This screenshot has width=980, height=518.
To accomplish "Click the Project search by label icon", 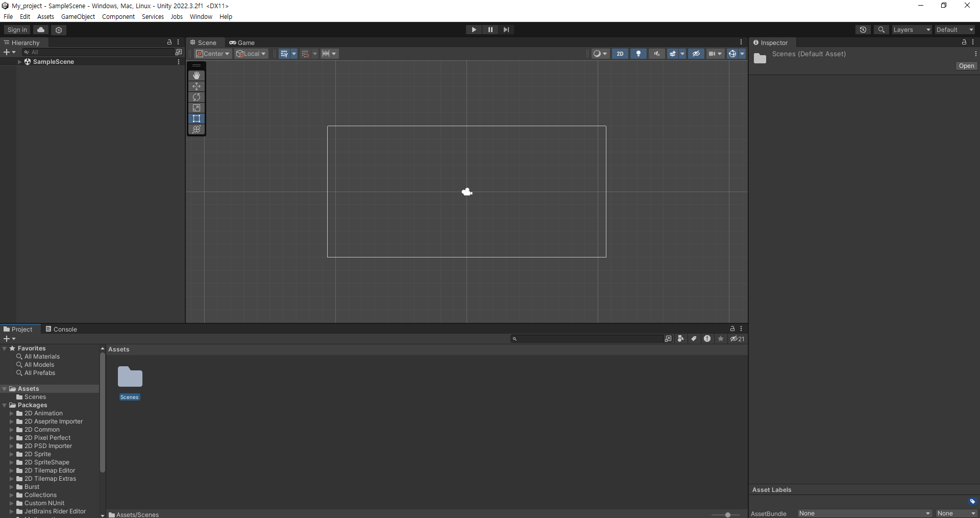I will point(694,339).
